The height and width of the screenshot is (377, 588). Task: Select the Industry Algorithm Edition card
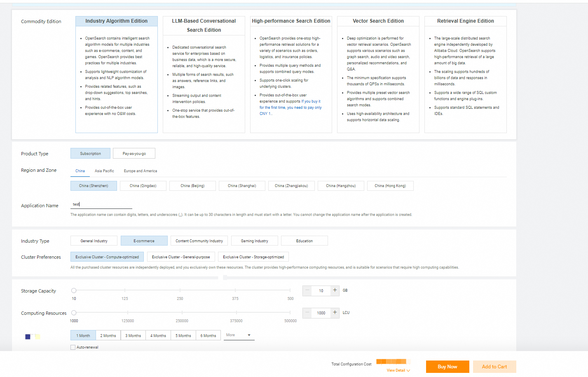(x=117, y=75)
